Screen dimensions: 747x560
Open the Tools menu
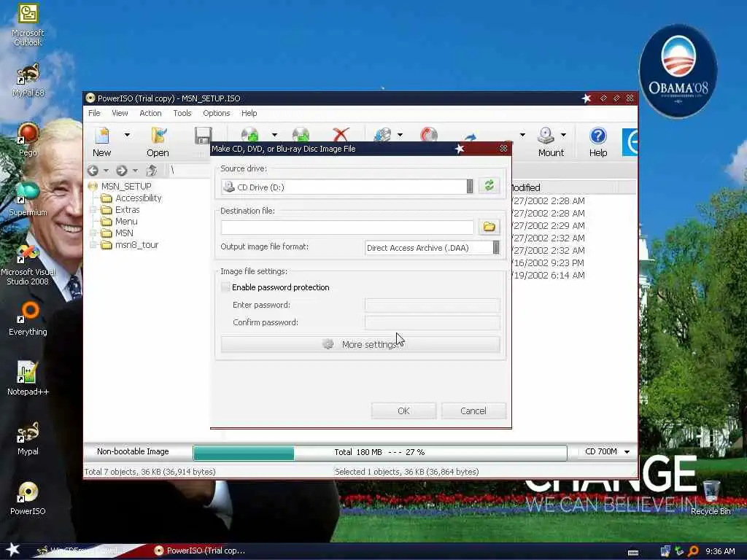[182, 113]
